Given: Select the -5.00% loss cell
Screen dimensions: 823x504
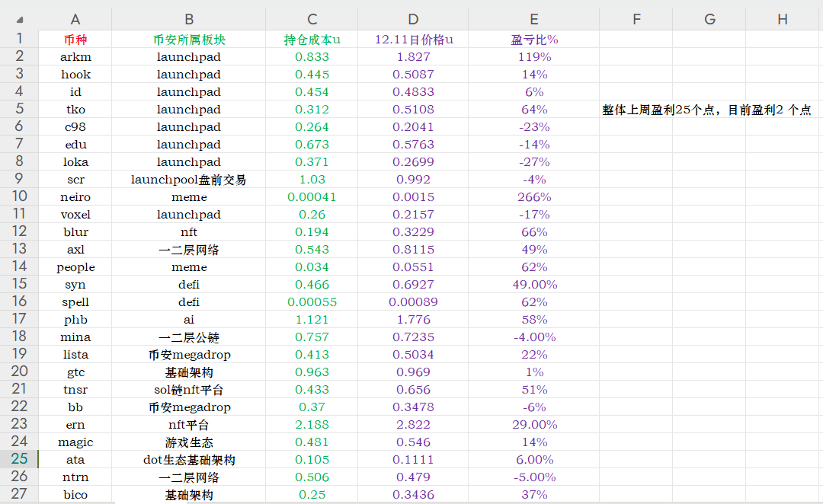Looking at the screenshot, I should click(x=533, y=477).
